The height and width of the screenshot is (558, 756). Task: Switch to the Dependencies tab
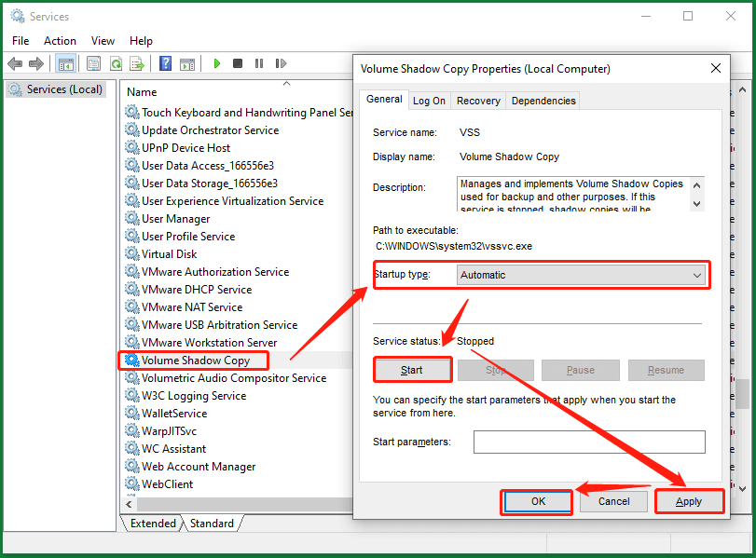coord(543,101)
